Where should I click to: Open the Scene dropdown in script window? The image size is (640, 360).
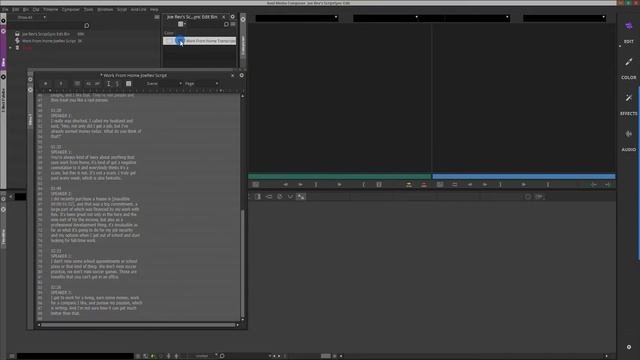pos(164,84)
